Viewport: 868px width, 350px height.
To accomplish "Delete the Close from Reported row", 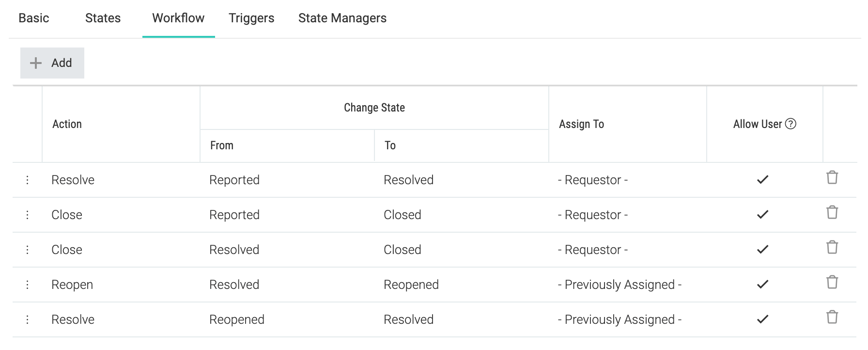I will coord(832,213).
